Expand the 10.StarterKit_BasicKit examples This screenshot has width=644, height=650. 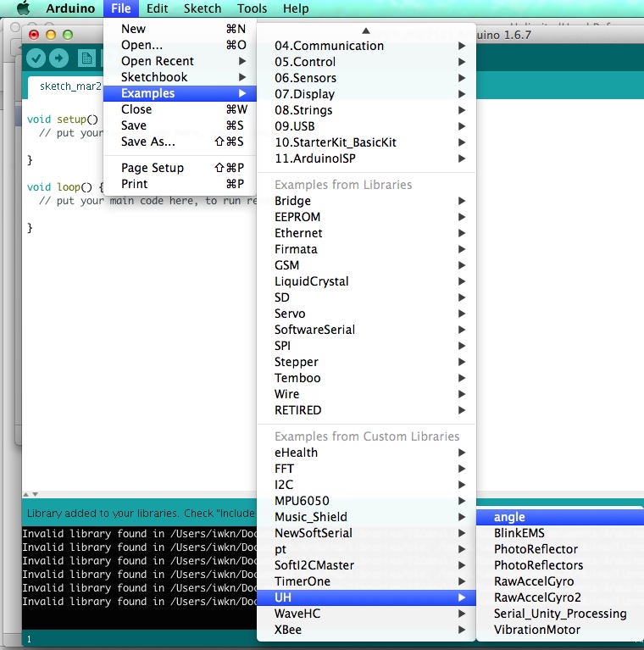(366, 142)
